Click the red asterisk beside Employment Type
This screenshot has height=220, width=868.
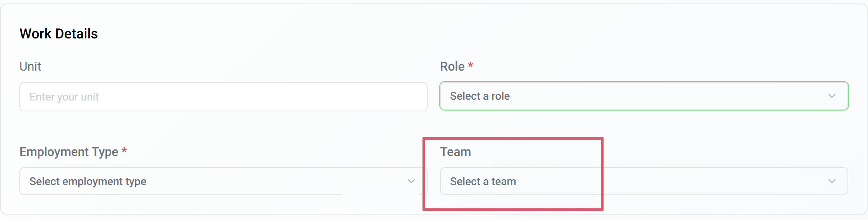point(124,151)
